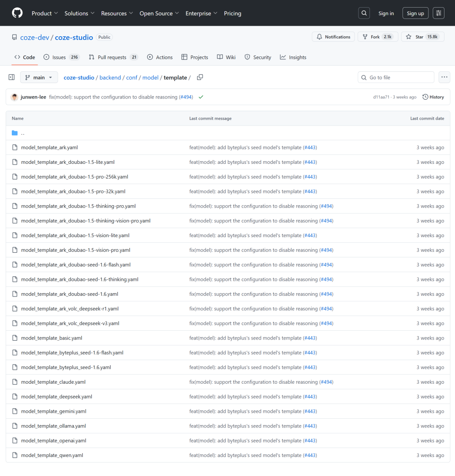Click the parent directory '..' entry
This screenshot has width=455, height=476.
click(x=23, y=133)
